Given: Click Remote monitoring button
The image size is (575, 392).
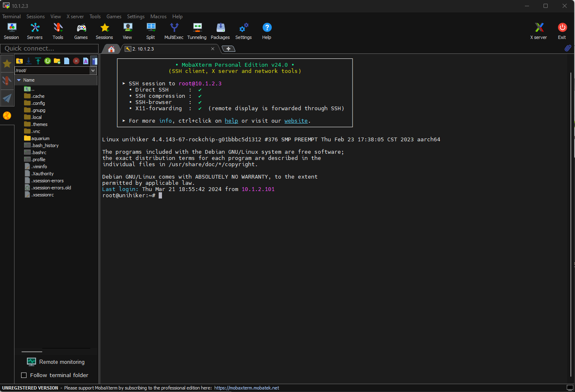Looking at the screenshot, I should 56,362.
